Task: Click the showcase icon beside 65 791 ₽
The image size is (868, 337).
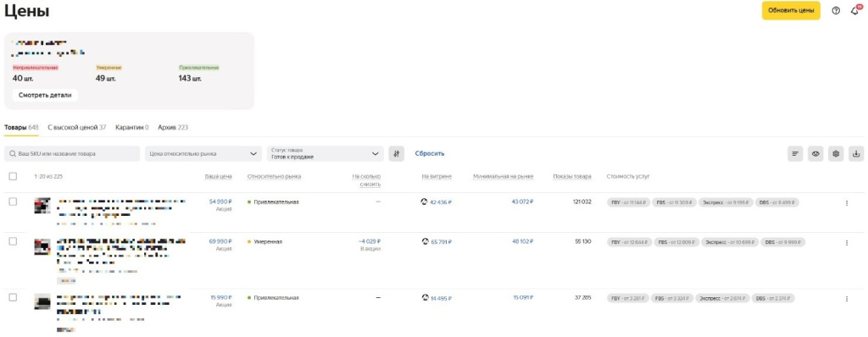Action: coord(425,241)
